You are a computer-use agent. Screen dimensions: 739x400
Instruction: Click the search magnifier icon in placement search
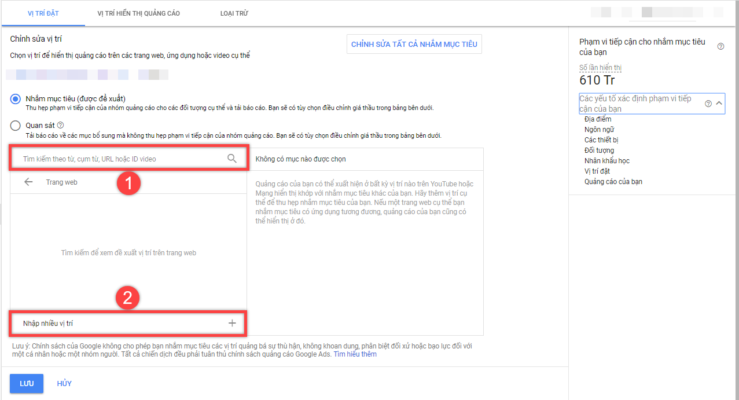click(232, 158)
